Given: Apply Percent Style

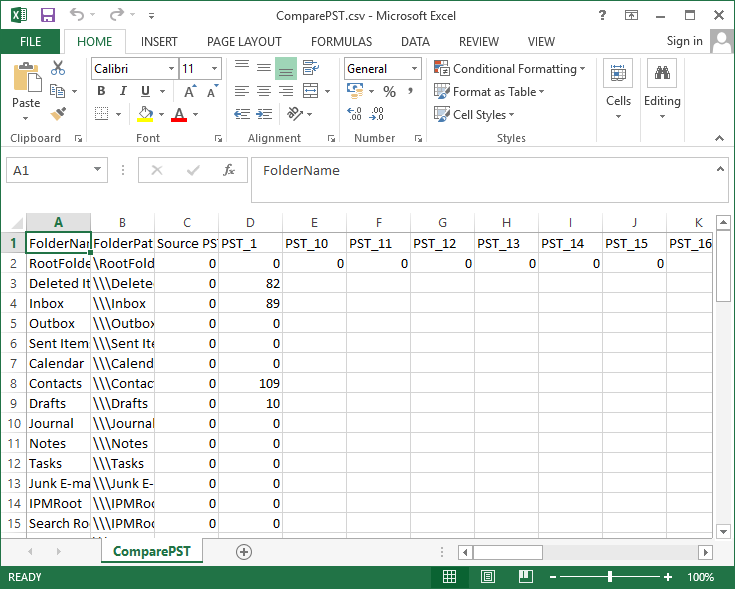Looking at the screenshot, I should point(389,91).
